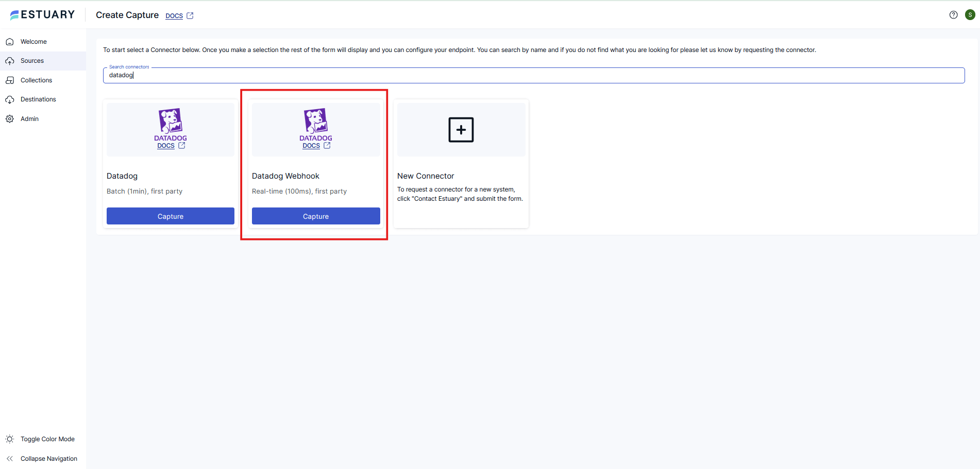Screen dimensions: 980x469
Task: Click the New Connector card title
Action: pos(426,176)
